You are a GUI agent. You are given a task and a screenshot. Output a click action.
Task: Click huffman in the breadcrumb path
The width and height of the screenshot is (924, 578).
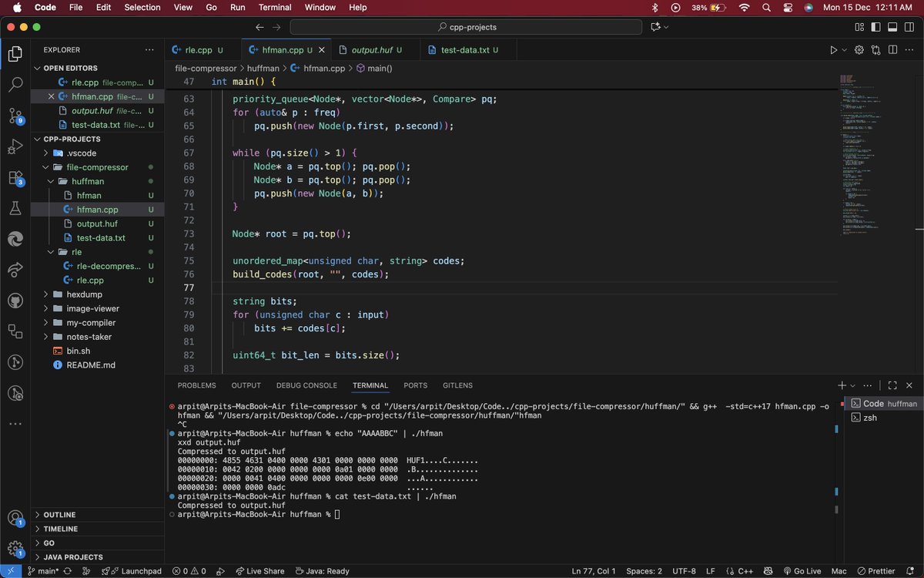[263, 68]
